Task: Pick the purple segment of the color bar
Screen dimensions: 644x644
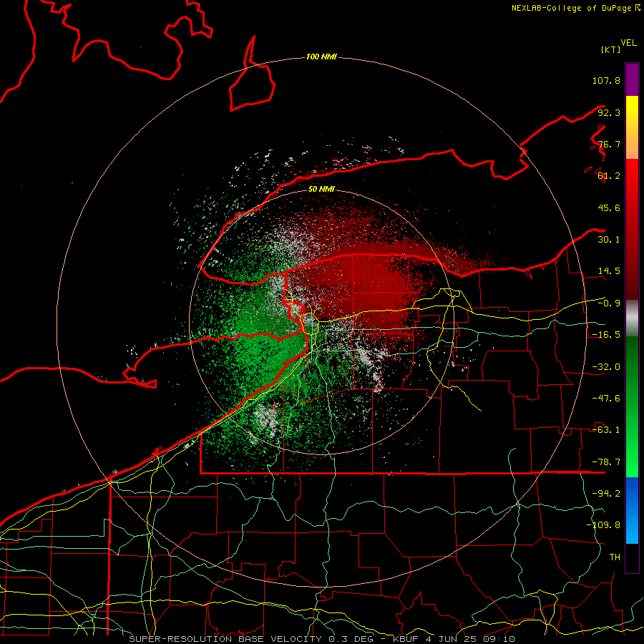Action: [632, 79]
